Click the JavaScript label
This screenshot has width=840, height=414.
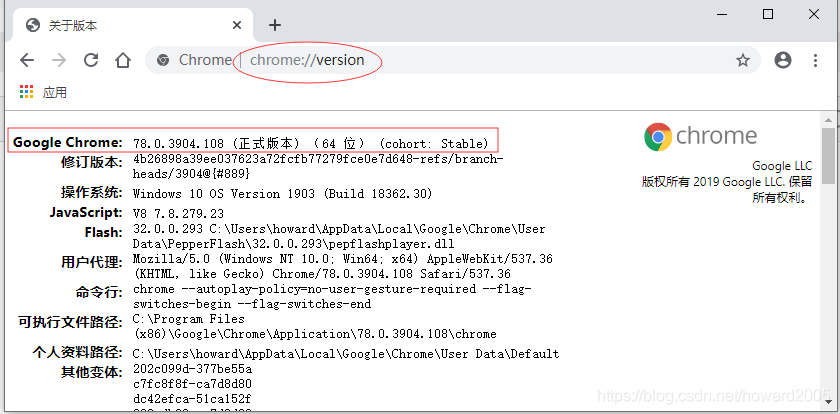point(86,212)
